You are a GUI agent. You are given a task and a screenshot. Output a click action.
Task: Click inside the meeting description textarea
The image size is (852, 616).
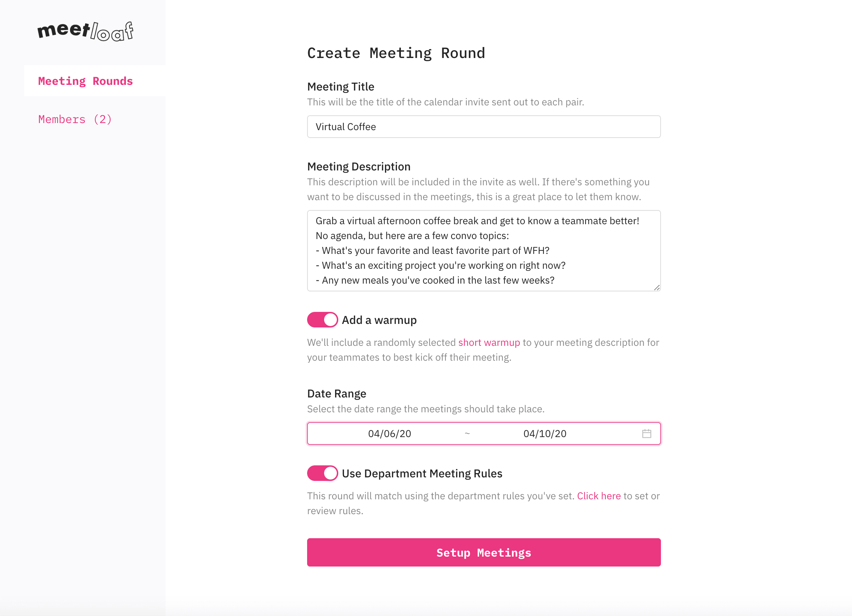point(483,250)
